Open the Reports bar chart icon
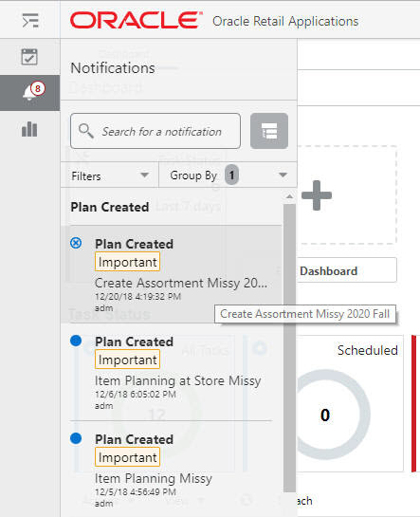This screenshot has height=517, width=420. tap(29, 129)
